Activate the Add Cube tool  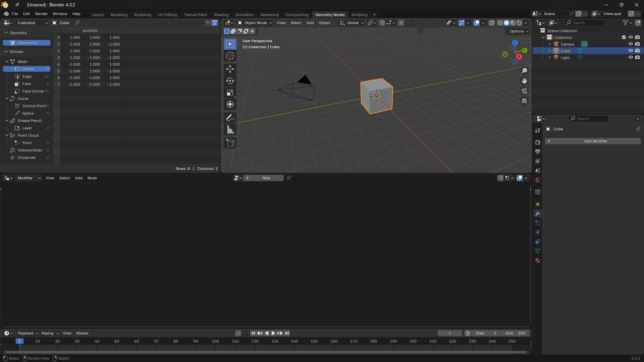coord(230,143)
